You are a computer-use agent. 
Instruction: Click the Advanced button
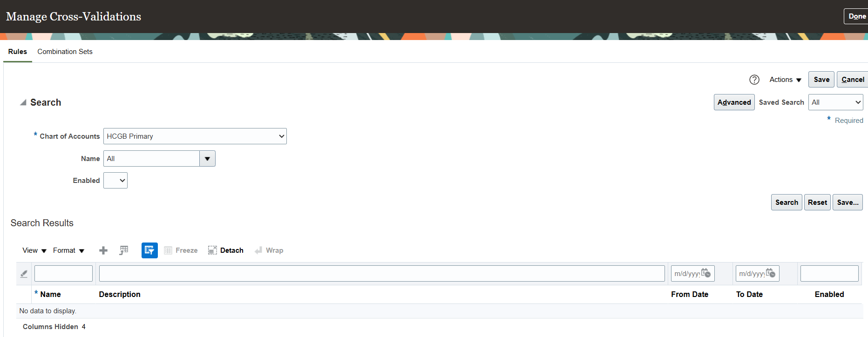[734, 102]
